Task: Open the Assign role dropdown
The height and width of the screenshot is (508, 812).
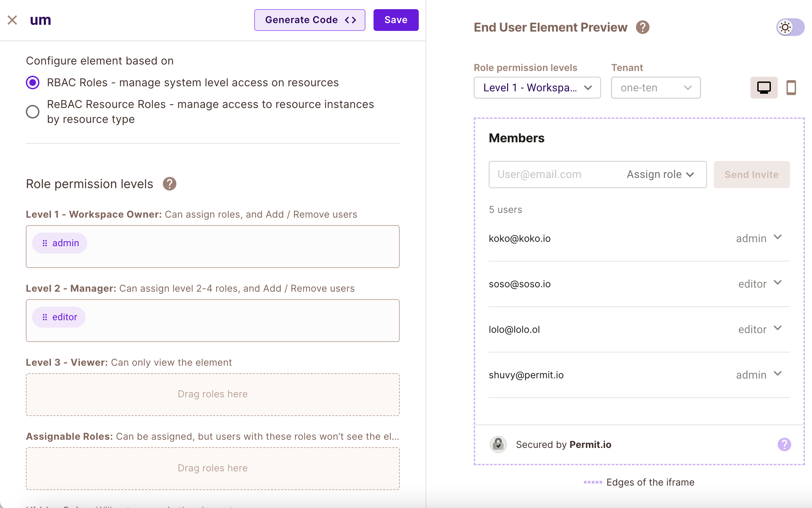Action: tap(660, 174)
